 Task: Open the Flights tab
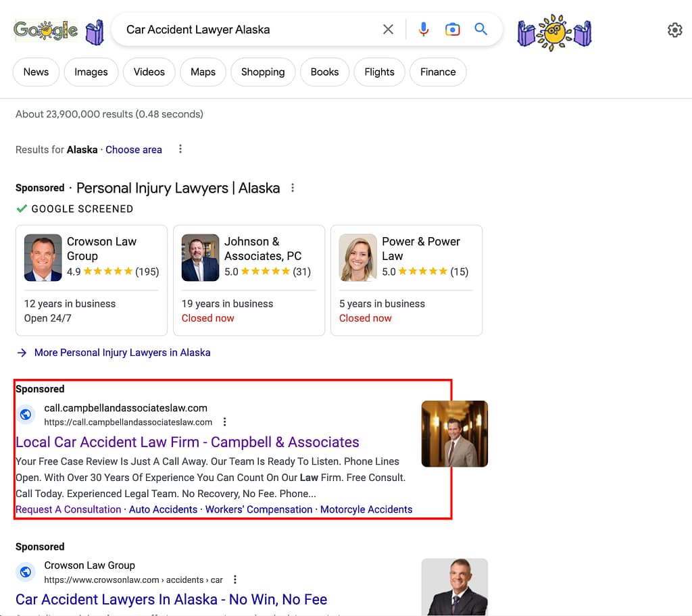(x=379, y=72)
